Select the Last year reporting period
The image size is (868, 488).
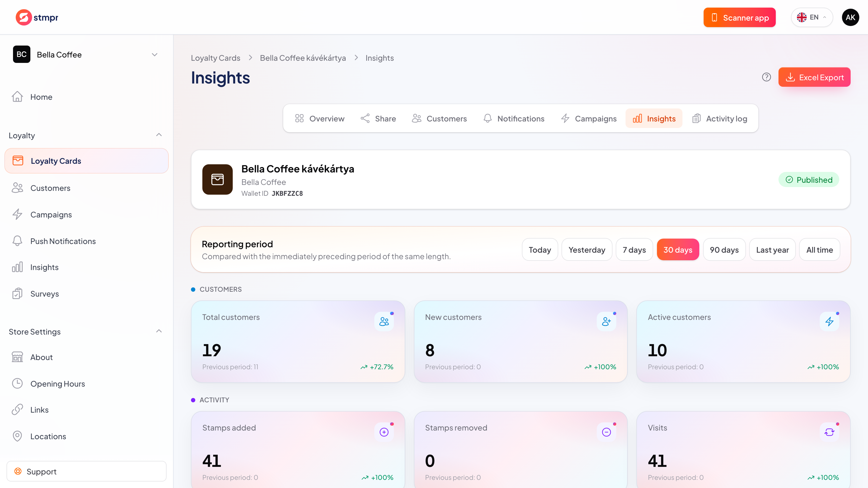tap(772, 249)
